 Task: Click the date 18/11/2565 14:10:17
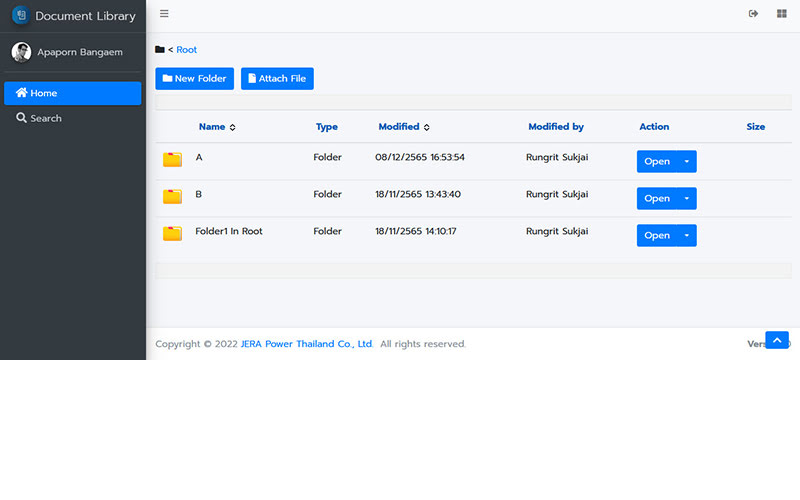coord(416,231)
